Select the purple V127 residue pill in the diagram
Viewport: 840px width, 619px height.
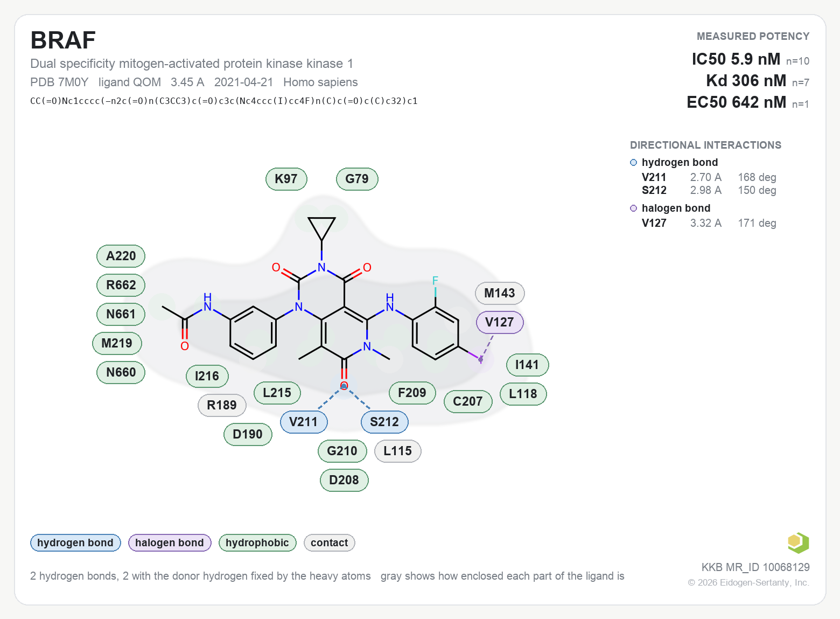500,322
